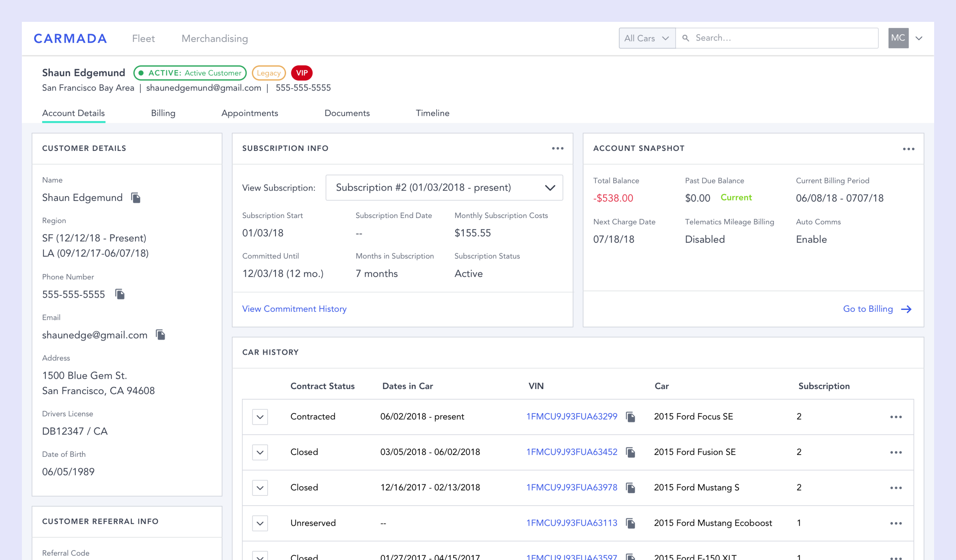The width and height of the screenshot is (956, 560).
Task: Click the search magnifier icon
Action: click(x=685, y=38)
